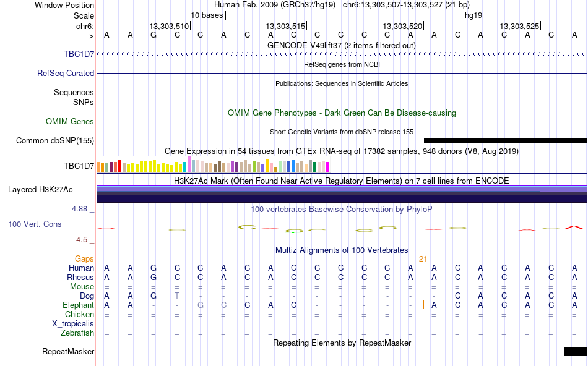Click the Multiz Alignments of 100 Vertebrates title

(x=342, y=250)
